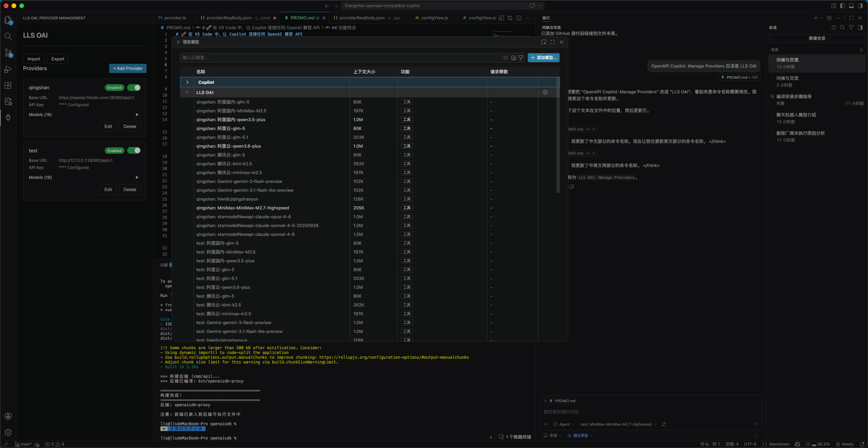The width and height of the screenshot is (868, 448).
Task: Switch to the provider.ts tab
Action: [175, 18]
